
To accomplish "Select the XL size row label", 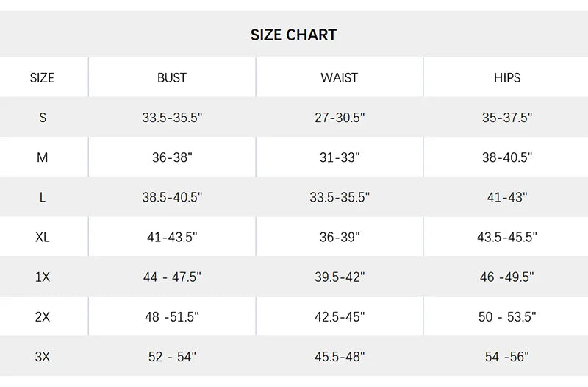I will [x=43, y=237].
